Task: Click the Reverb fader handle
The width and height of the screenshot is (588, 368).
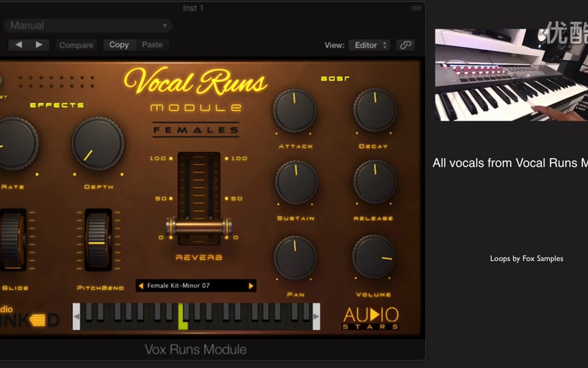Action: coord(199,227)
